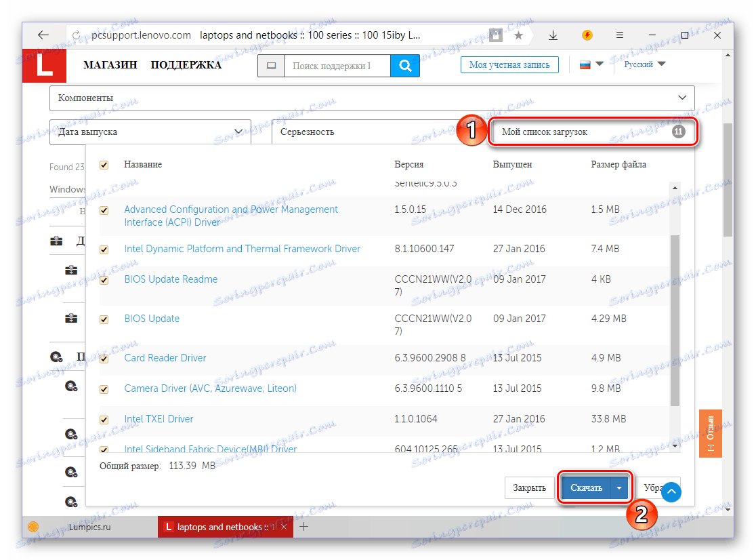The width and height of the screenshot is (756, 560).
Task: Click the blue magnifier search button
Action: tap(405, 66)
